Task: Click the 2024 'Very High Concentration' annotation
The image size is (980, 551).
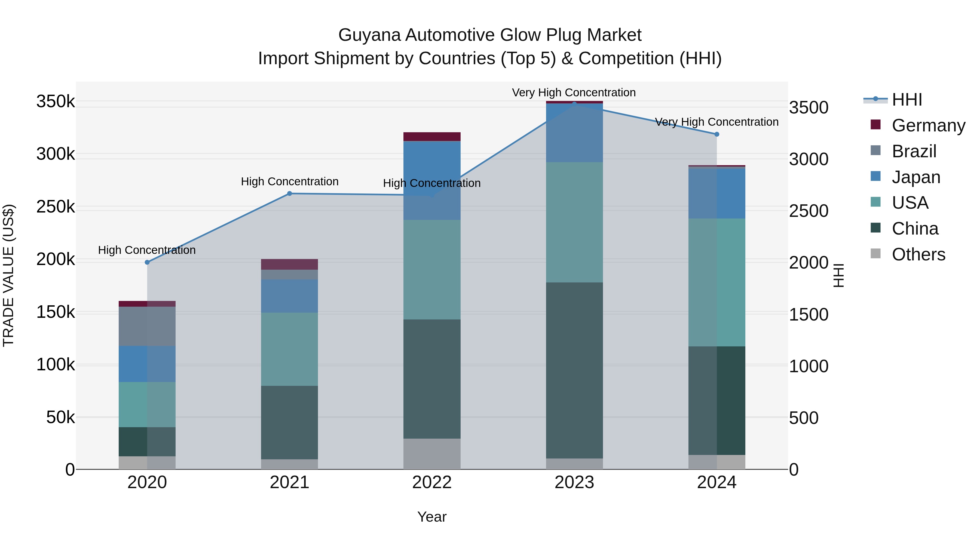Action: (x=717, y=122)
